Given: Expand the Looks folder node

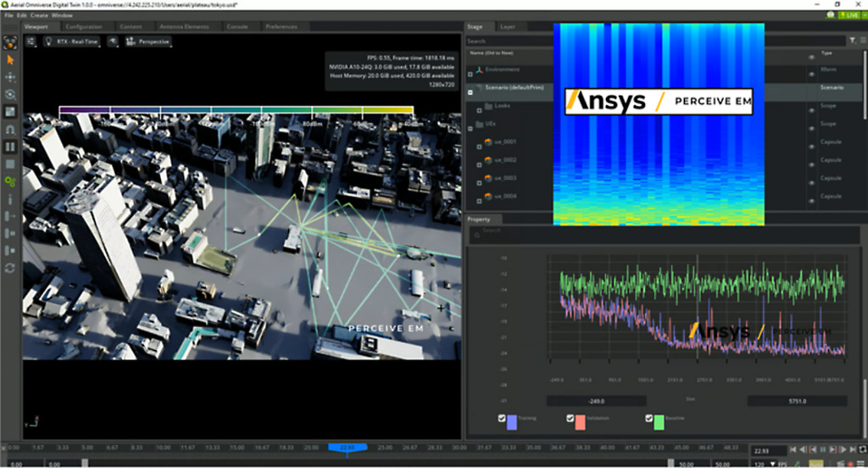Looking at the screenshot, I should pyautogui.click(x=480, y=110).
